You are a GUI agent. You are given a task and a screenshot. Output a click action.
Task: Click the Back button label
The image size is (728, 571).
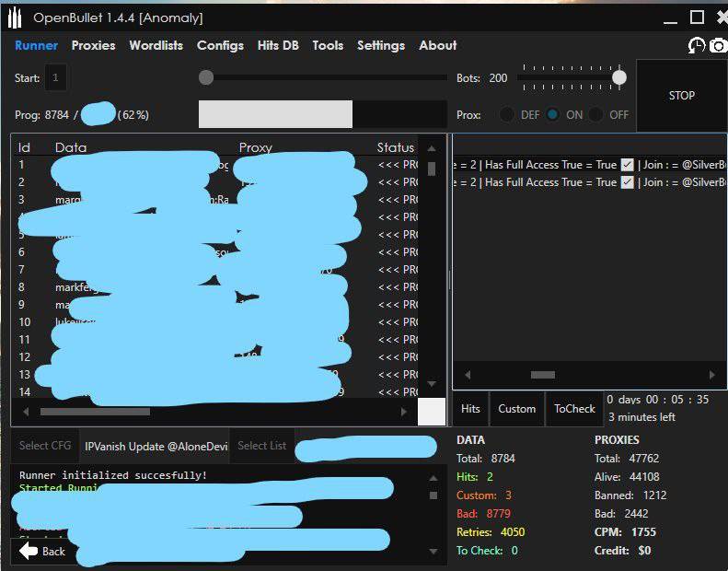[53, 552]
